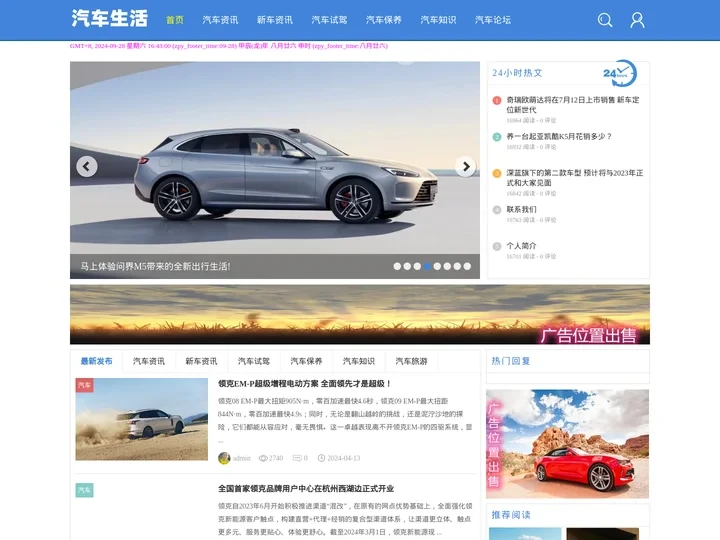720x540 pixels.
Task: Open headline 全国首家领克品牌用户中心
Action: [x=306, y=489]
